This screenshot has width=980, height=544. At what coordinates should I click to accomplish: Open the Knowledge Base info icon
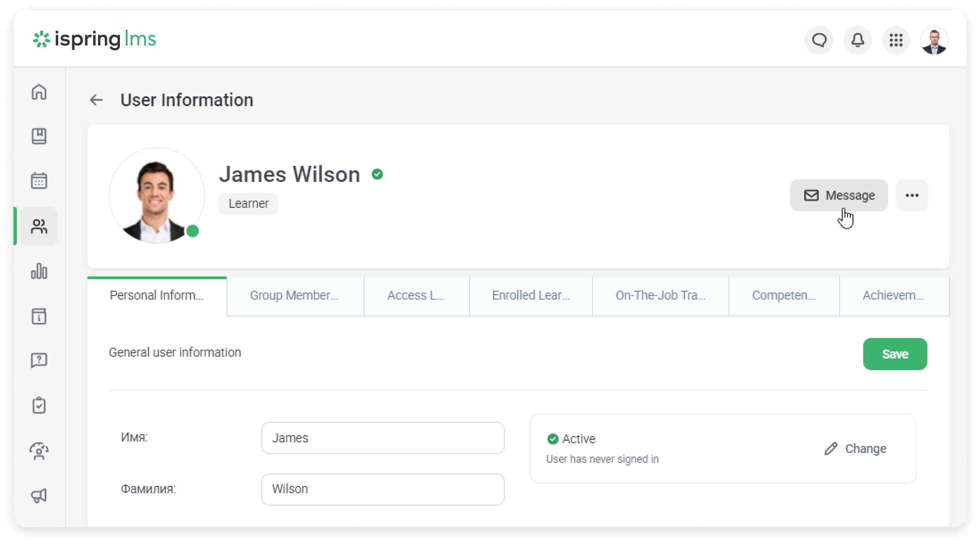(39, 316)
